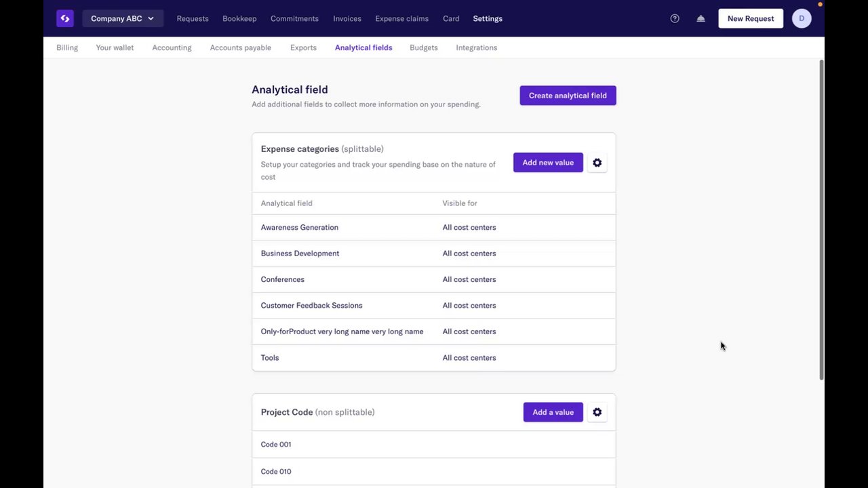Select the Conferences category row
The image size is (868, 488).
pyautogui.click(x=283, y=279)
